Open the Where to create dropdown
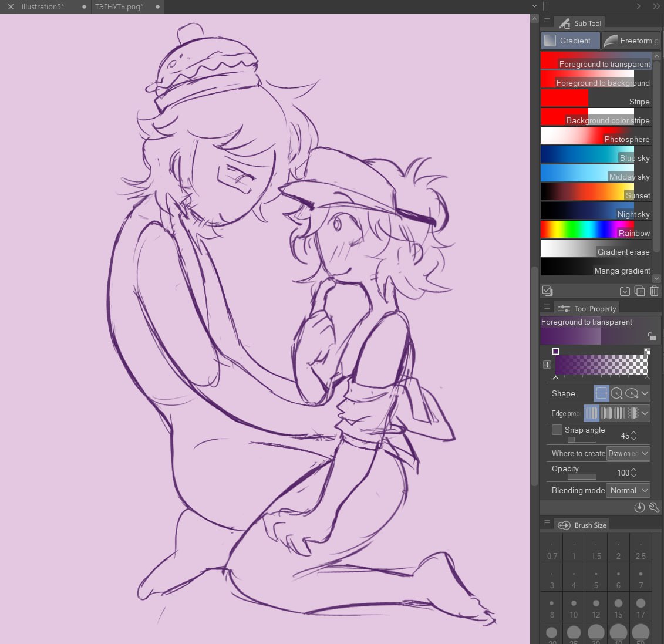The width and height of the screenshot is (664, 644). point(628,453)
